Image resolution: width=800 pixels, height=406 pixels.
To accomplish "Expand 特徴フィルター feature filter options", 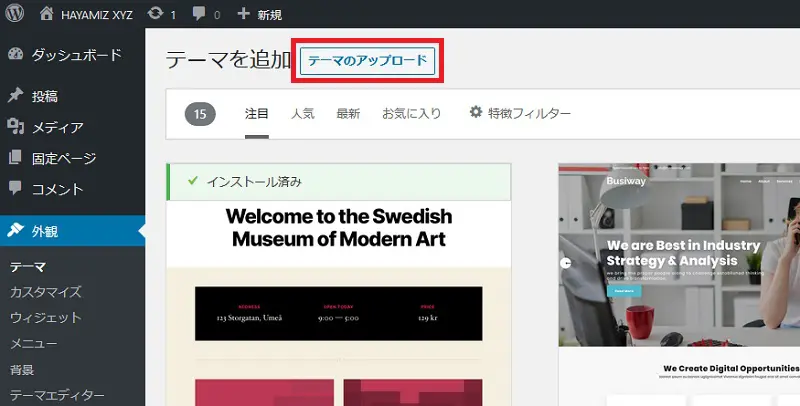I will (520, 113).
